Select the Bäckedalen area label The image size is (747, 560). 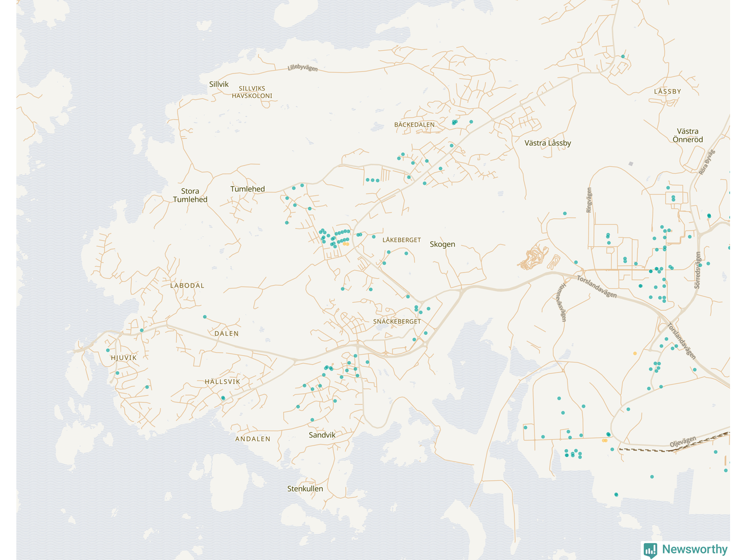414,125
